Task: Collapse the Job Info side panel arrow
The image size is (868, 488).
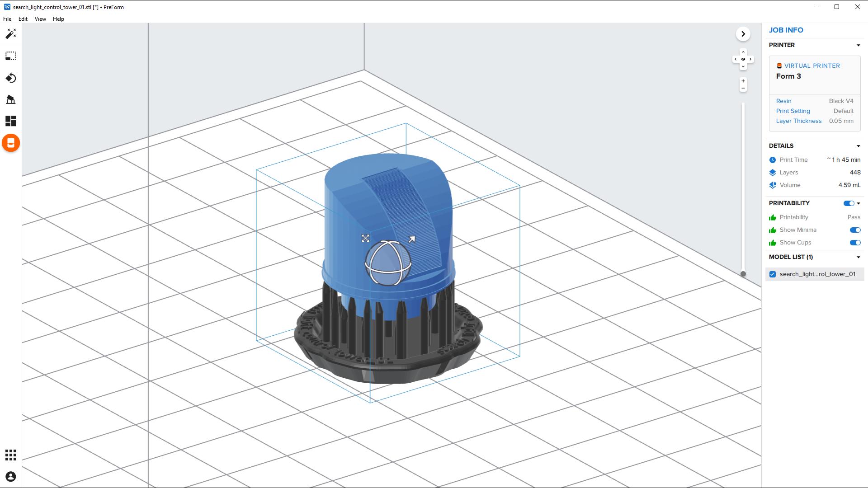Action: coord(743,34)
